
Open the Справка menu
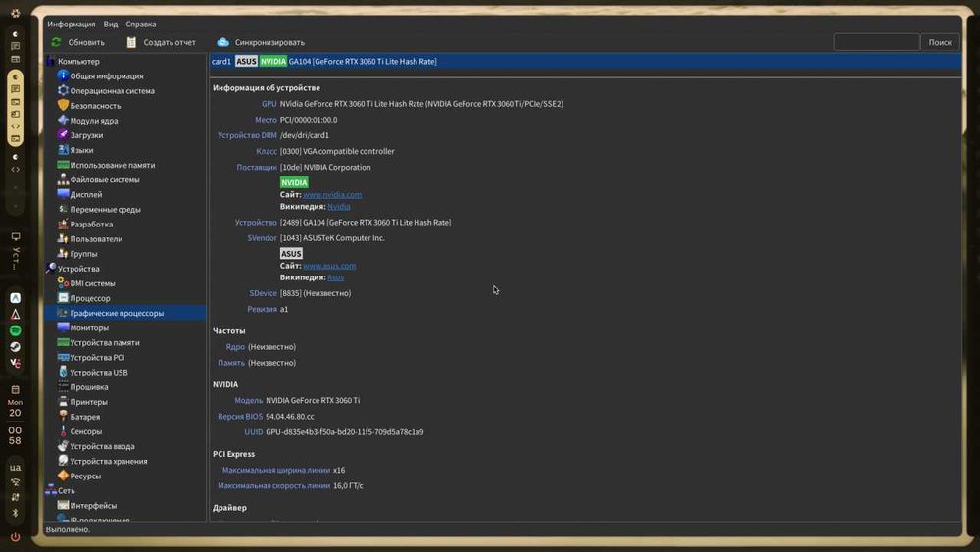(x=140, y=24)
